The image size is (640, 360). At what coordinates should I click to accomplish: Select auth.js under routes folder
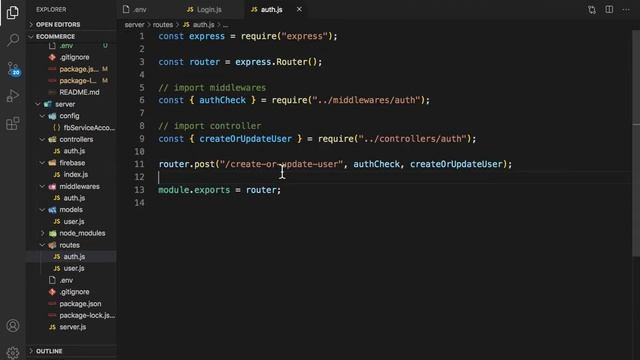pos(71,257)
